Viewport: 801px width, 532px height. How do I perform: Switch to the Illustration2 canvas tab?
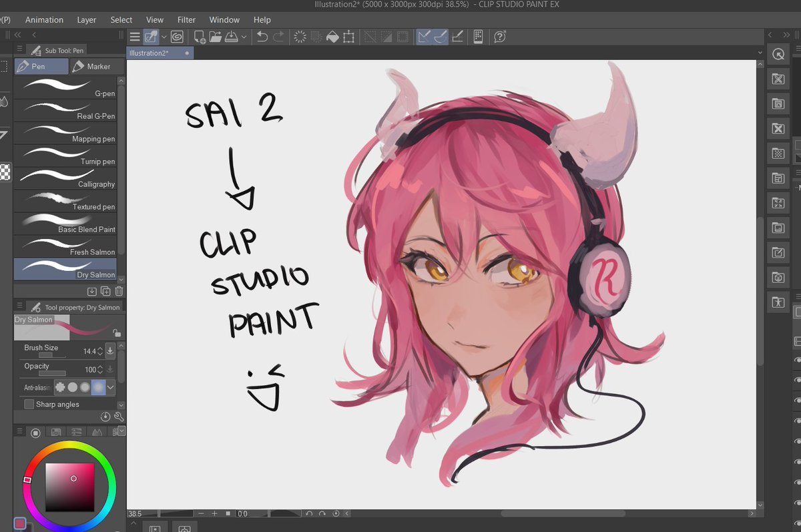[152, 51]
